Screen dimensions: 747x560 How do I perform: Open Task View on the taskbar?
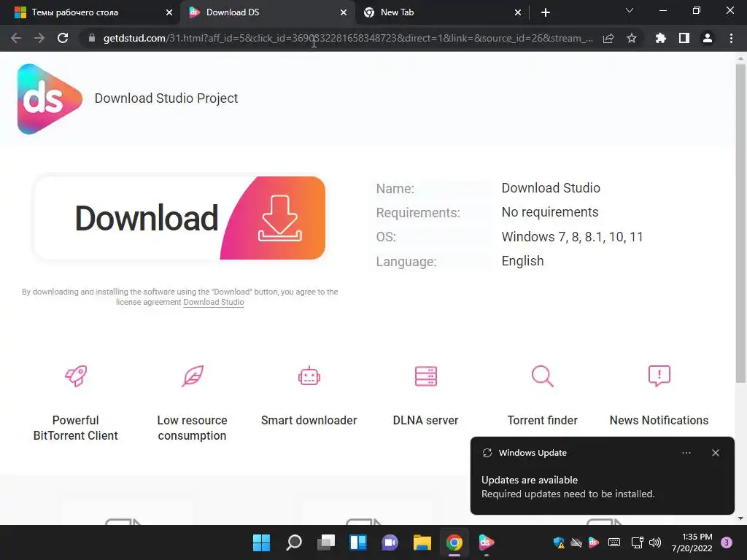pyautogui.click(x=326, y=542)
